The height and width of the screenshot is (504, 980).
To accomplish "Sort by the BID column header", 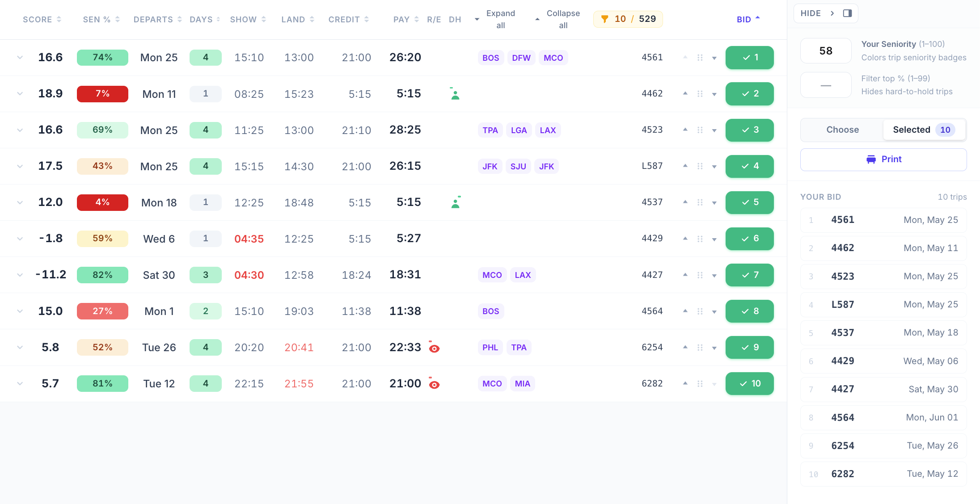I will tap(748, 19).
